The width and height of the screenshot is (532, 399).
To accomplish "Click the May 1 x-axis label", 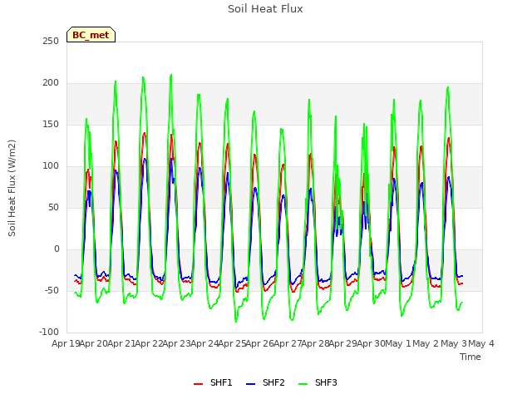I will pos(398,343).
